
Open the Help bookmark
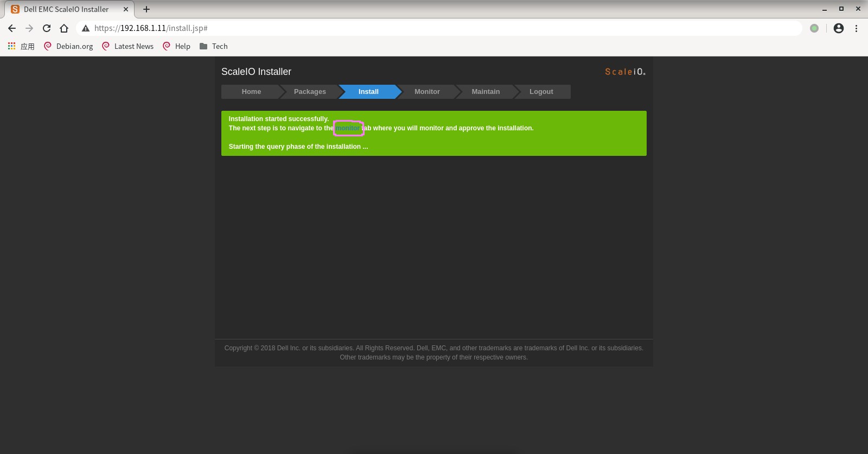(177, 46)
